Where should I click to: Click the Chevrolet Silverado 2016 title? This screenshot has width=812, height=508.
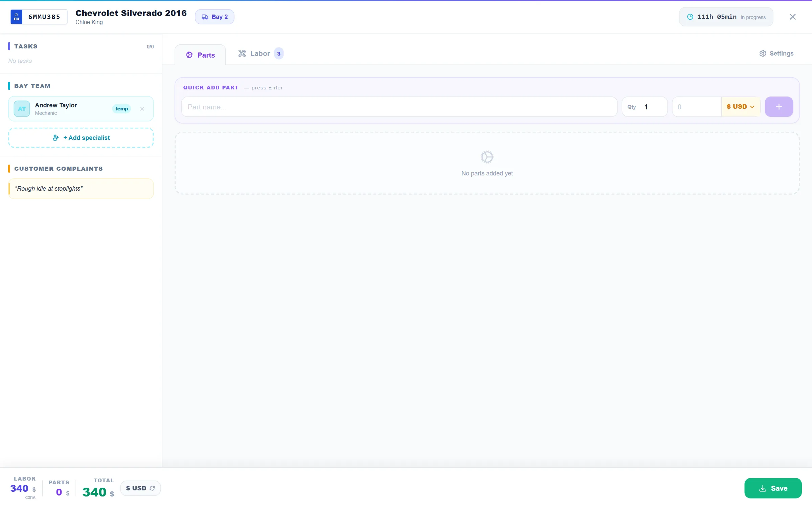tap(131, 13)
